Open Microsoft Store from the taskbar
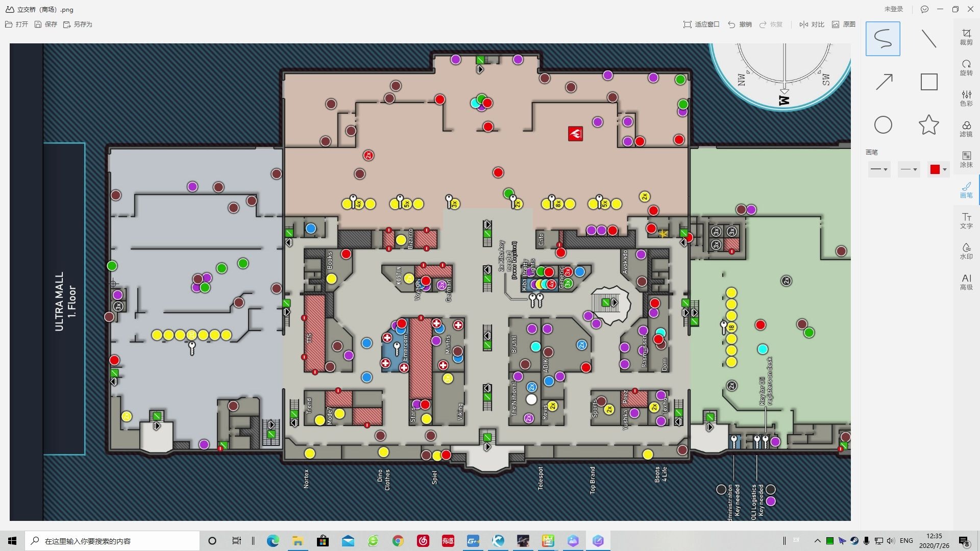Screen dimensions: 980x551 [323, 541]
